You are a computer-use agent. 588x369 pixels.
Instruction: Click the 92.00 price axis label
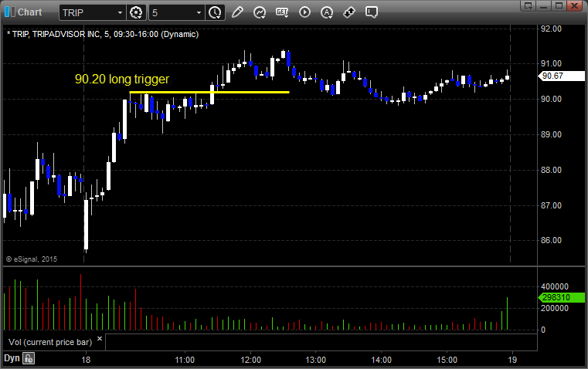[x=551, y=29]
